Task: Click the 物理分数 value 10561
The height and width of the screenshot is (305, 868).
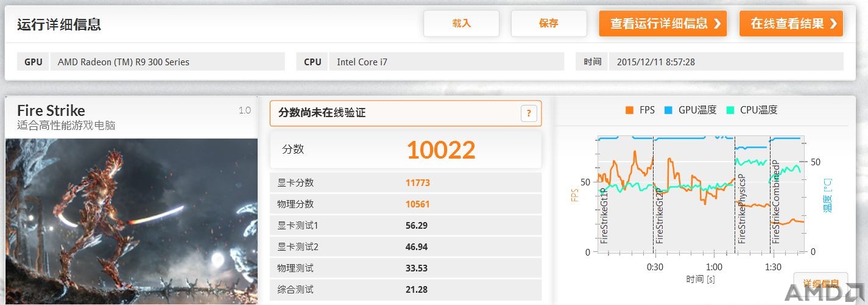Action: (x=417, y=204)
